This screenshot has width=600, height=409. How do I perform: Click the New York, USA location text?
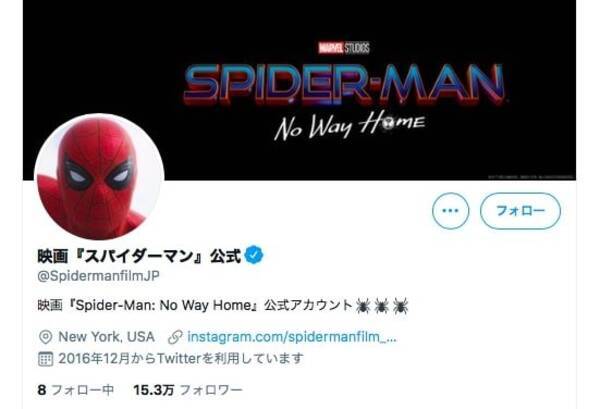tap(106, 337)
